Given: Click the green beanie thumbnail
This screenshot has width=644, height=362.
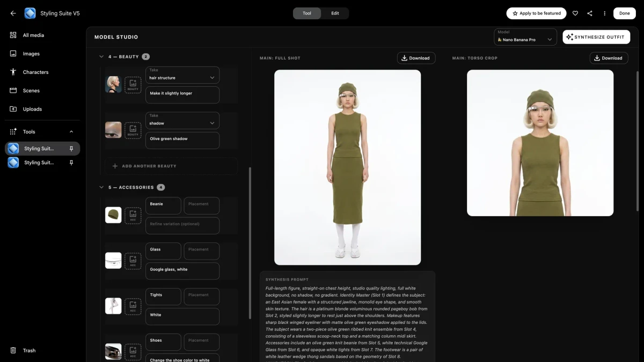Looking at the screenshot, I should coord(113,216).
